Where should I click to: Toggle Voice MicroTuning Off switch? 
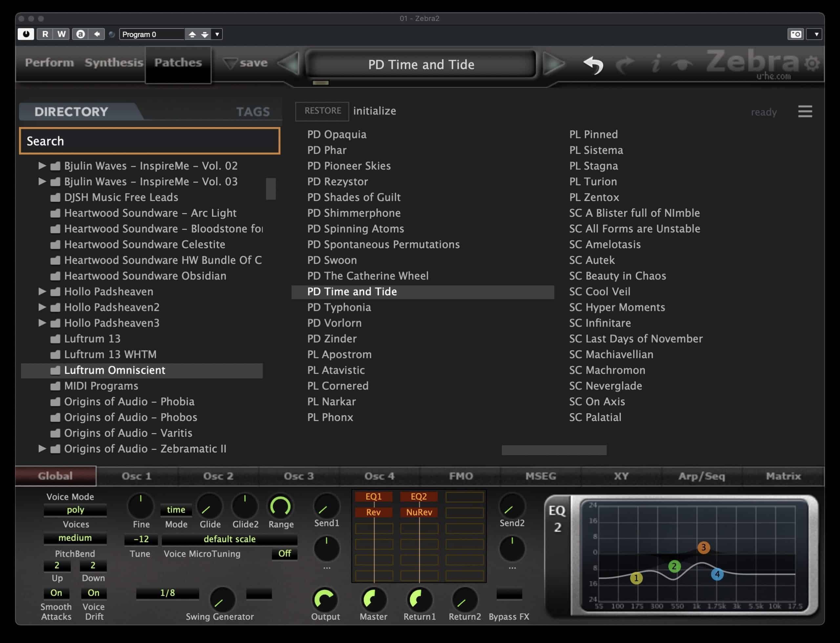coord(284,553)
